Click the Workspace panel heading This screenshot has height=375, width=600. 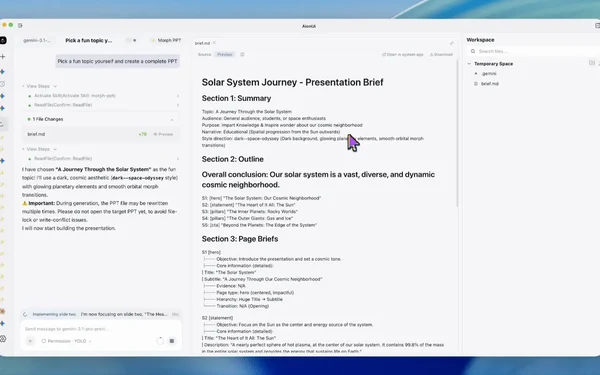[x=480, y=40]
